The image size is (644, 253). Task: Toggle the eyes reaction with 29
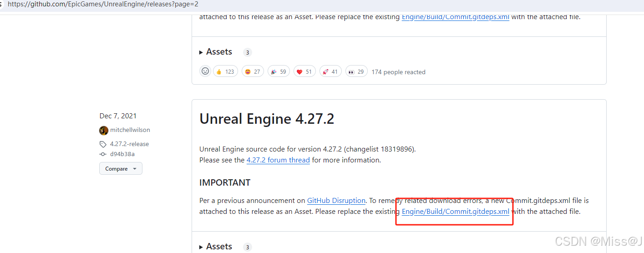coord(356,71)
